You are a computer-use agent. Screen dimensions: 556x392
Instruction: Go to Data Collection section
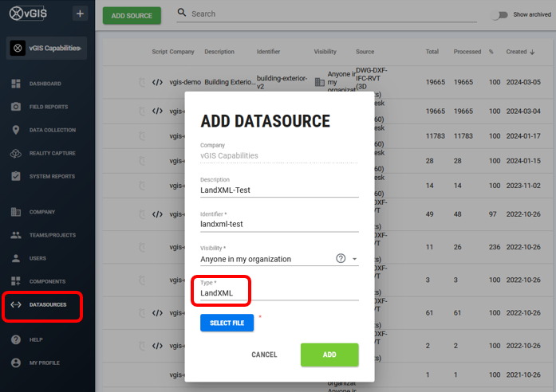click(x=53, y=130)
